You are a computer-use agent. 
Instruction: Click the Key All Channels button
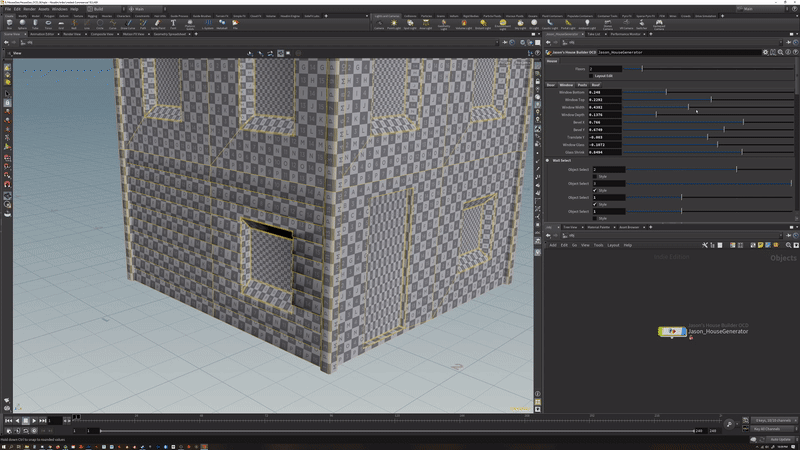(771, 429)
